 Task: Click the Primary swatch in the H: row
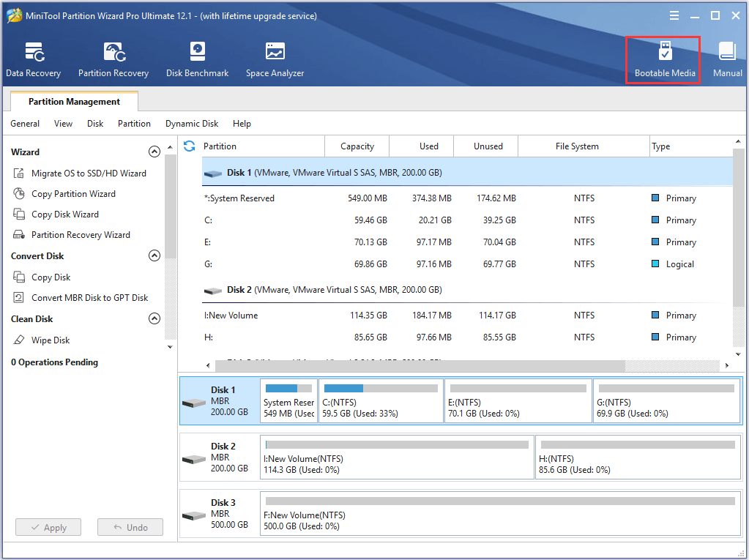click(655, 337)
